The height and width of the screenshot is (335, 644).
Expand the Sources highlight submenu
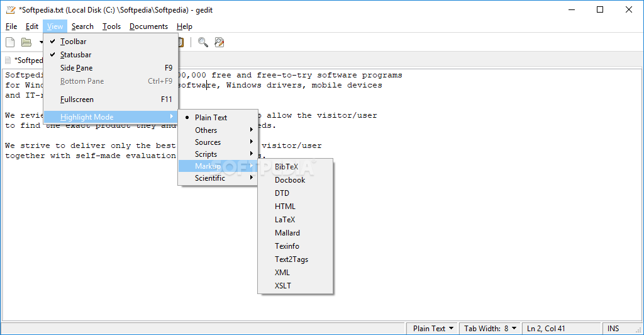point(218,142)
